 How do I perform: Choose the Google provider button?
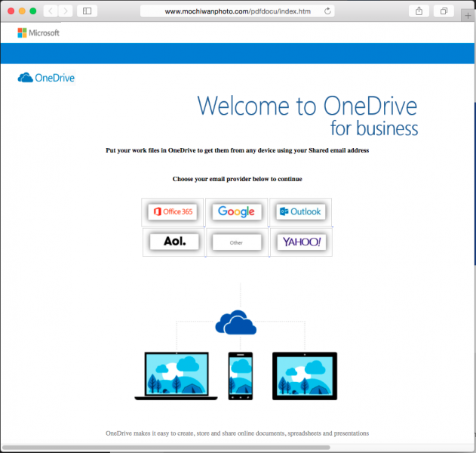[236, 211]
